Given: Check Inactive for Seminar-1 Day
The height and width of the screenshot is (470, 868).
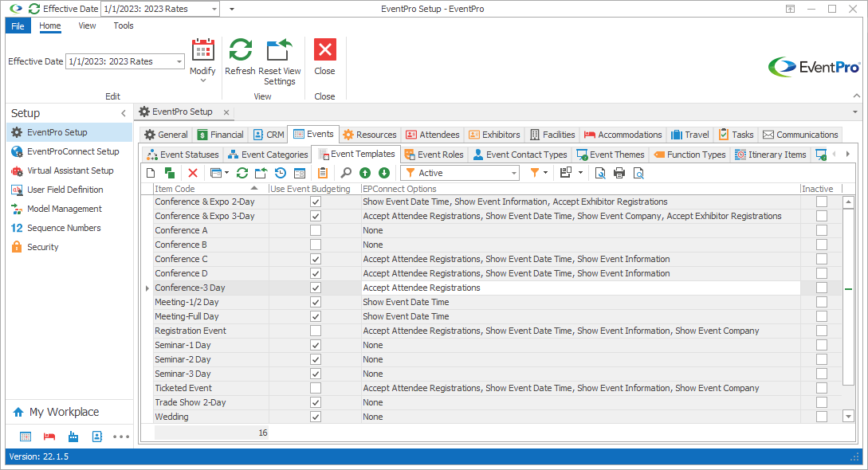Looking at the screenshot, I should point(822,345).
